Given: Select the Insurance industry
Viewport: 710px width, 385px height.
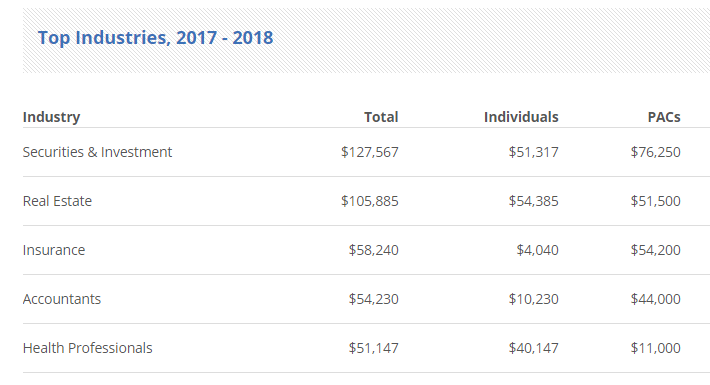Looking at the screenshot, I should click(54, 250).
